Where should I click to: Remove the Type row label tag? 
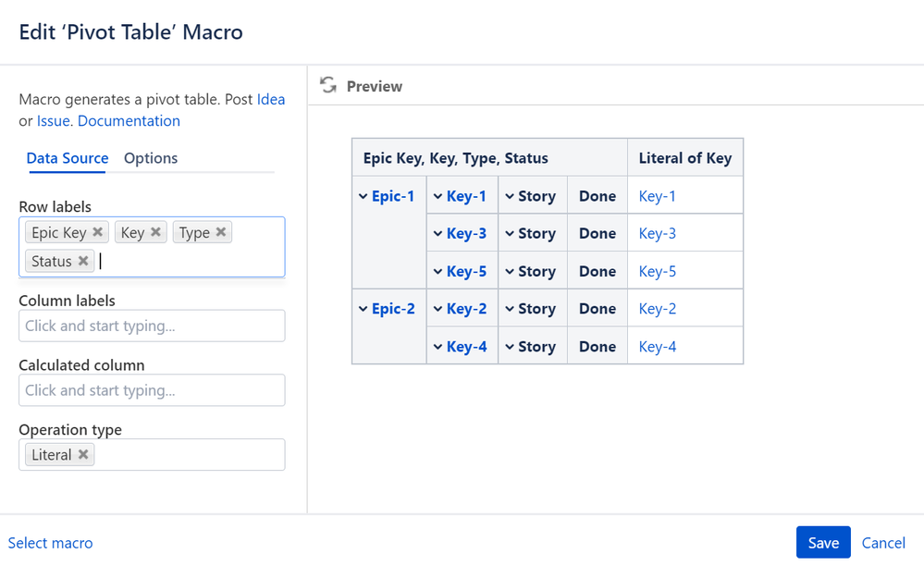tap(221, 232)
